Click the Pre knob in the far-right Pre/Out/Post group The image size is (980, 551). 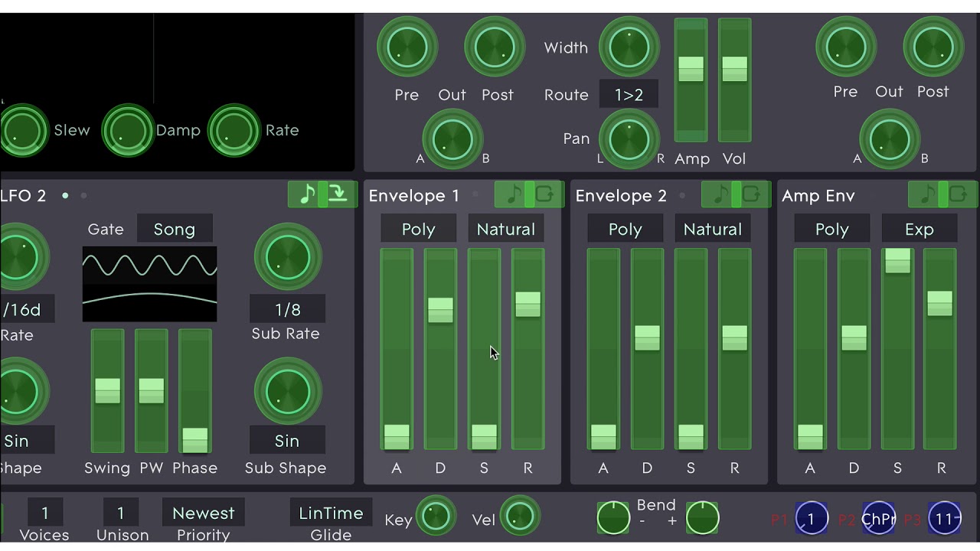(x=846, y=46)
